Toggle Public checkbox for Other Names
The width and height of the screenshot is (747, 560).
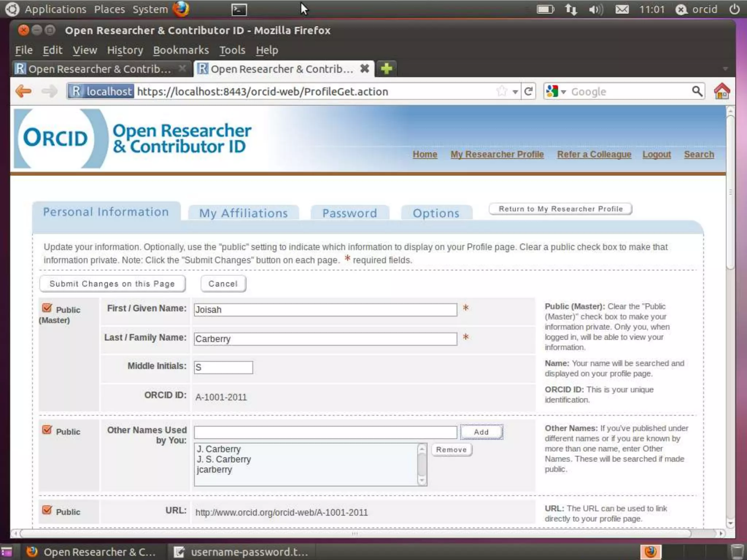[x=47, y=430]
